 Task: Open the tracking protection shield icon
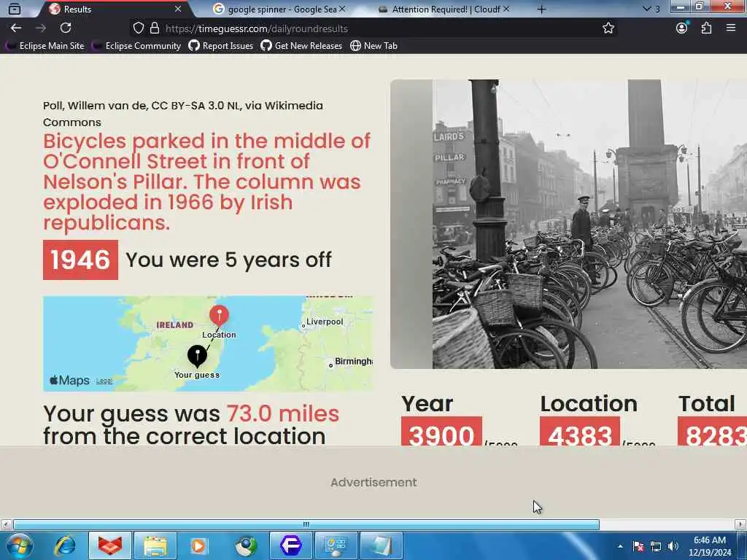click(x=138, y=28)
